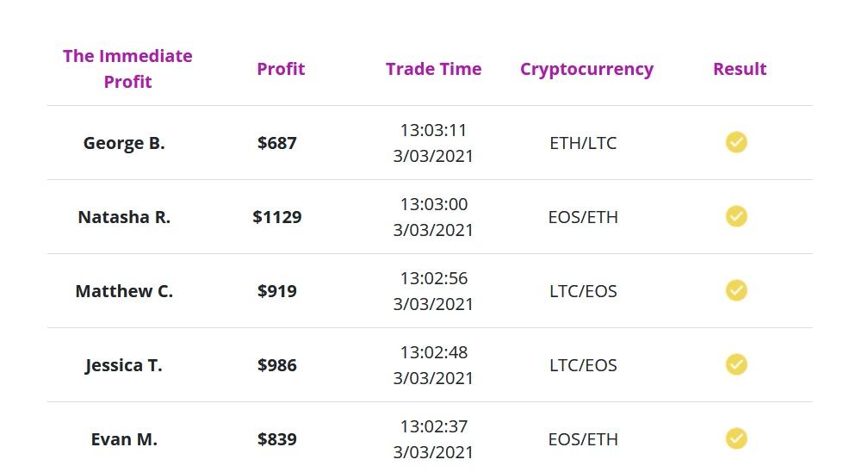Click the Result column header

coord(740,69)
